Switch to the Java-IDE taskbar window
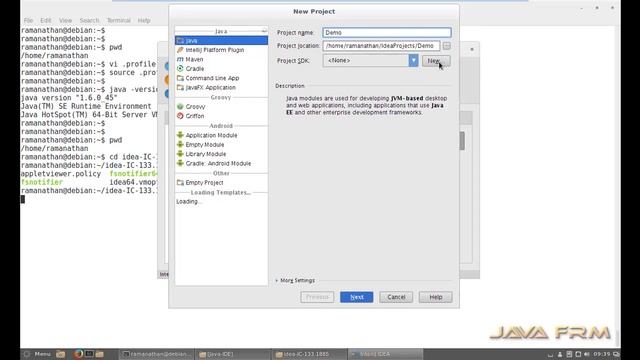640x360 pixels. tap(232, 354)
